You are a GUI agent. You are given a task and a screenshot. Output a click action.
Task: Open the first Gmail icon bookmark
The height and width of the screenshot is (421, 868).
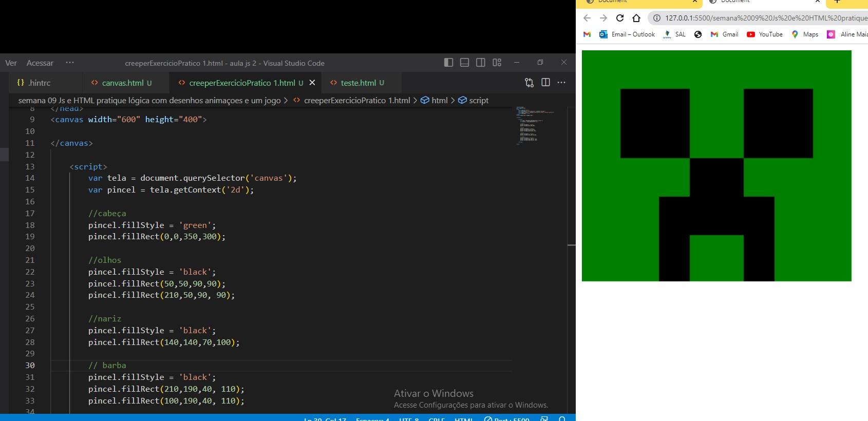[587, 34]
